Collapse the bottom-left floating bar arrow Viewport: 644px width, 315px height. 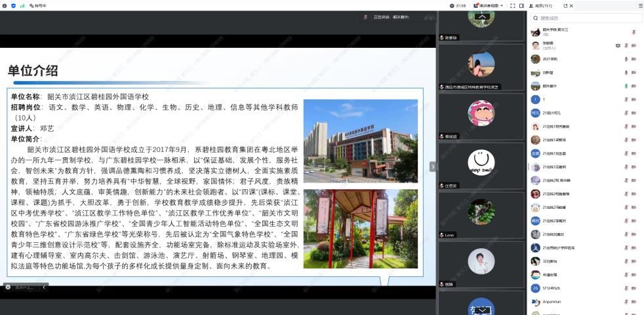(43, 287)
